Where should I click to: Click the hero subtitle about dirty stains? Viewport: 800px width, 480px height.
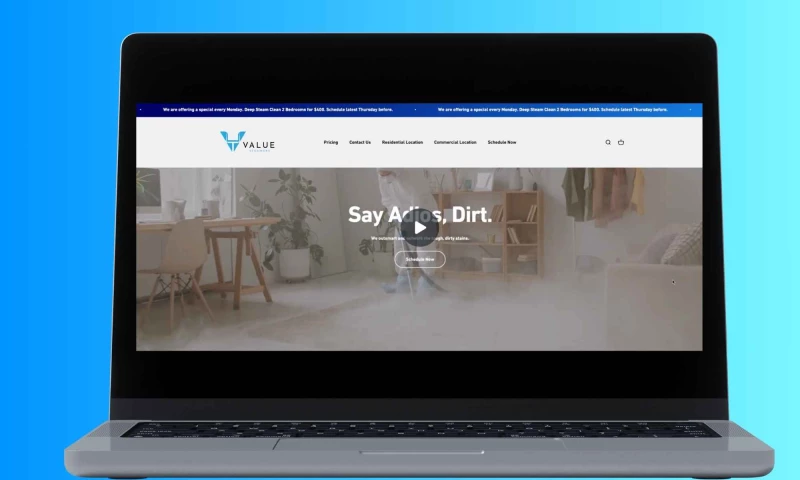point(420,238)
